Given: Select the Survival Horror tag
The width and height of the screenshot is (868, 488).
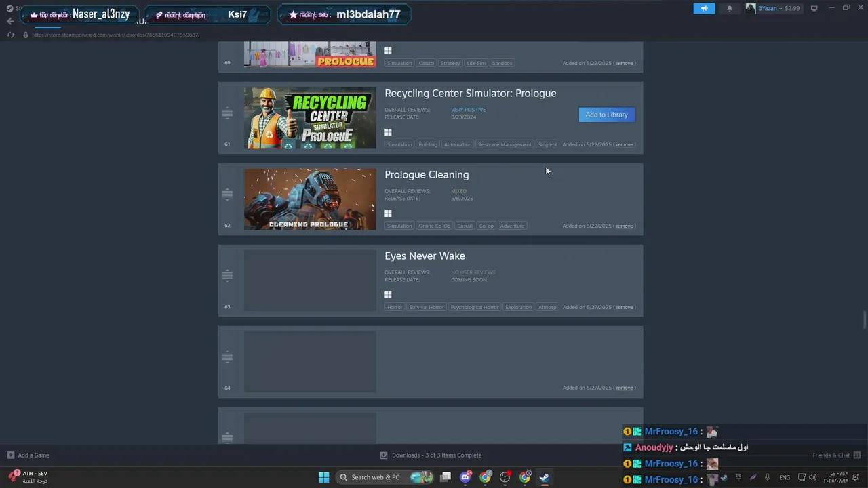Looking at the screenshot, I should point(427,307).
